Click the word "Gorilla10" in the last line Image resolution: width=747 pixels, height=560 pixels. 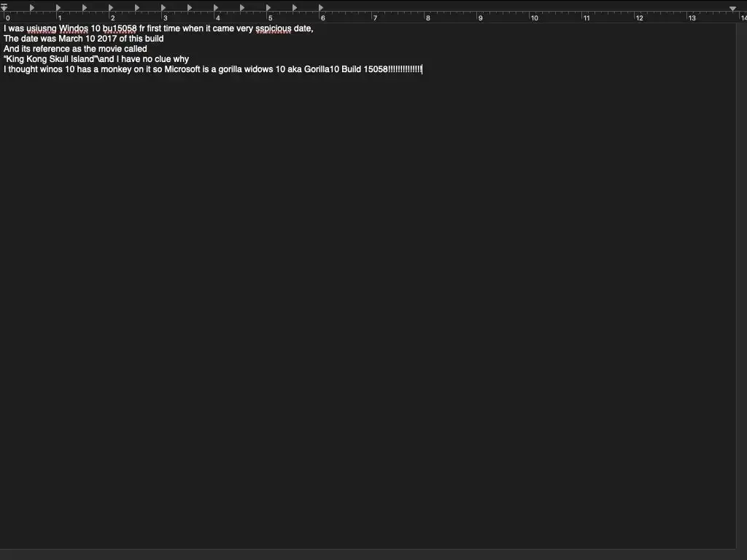point(322,69)
